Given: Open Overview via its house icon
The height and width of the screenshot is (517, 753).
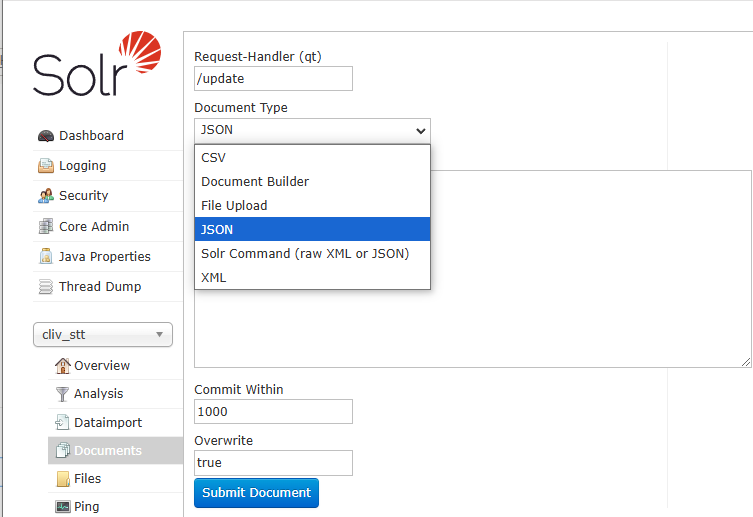Looking at the screenshot, I should tap(62, 366).
